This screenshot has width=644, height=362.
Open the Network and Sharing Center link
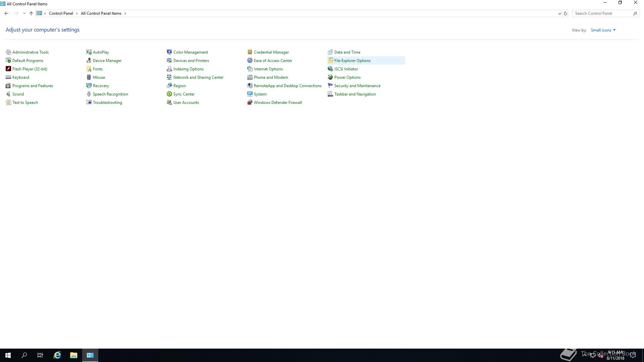click(198, 77)
